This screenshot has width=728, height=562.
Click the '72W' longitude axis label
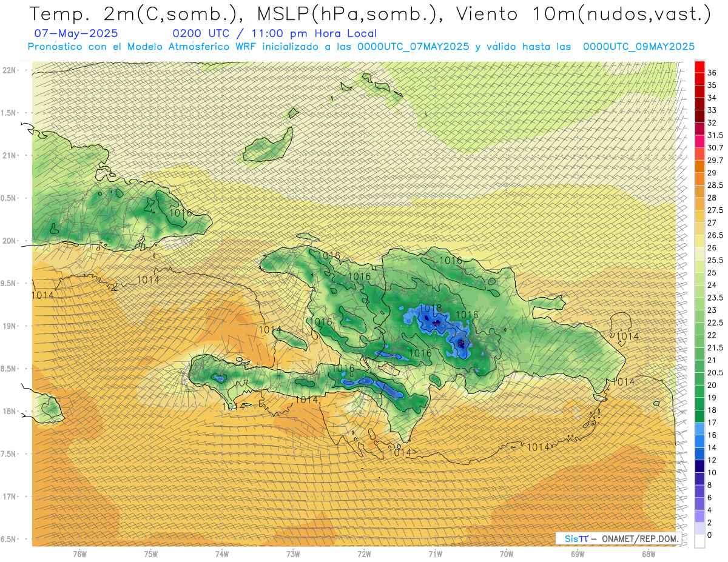coord(364,554)
